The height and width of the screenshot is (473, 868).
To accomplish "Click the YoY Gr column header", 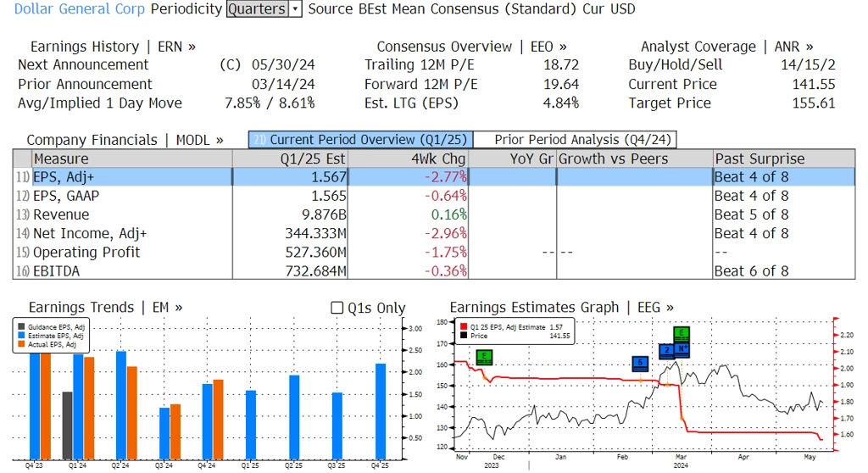I will 512,159.
